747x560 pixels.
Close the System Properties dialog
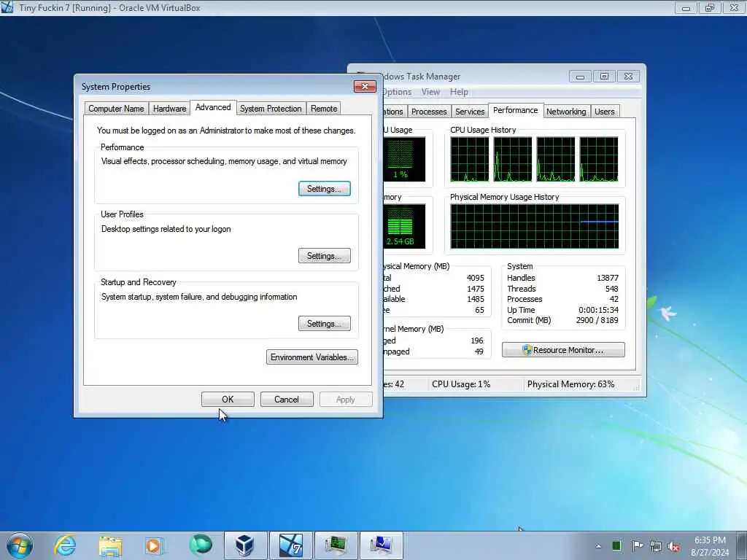[x=365, y=86]
